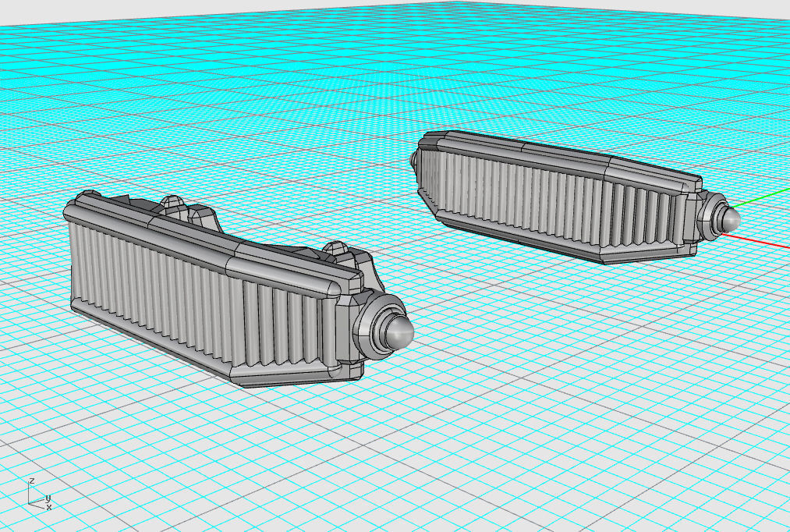Viewport: 790px width, 532px height.
Task: Pick the dome tip of right model
Action: pos(731,218)
